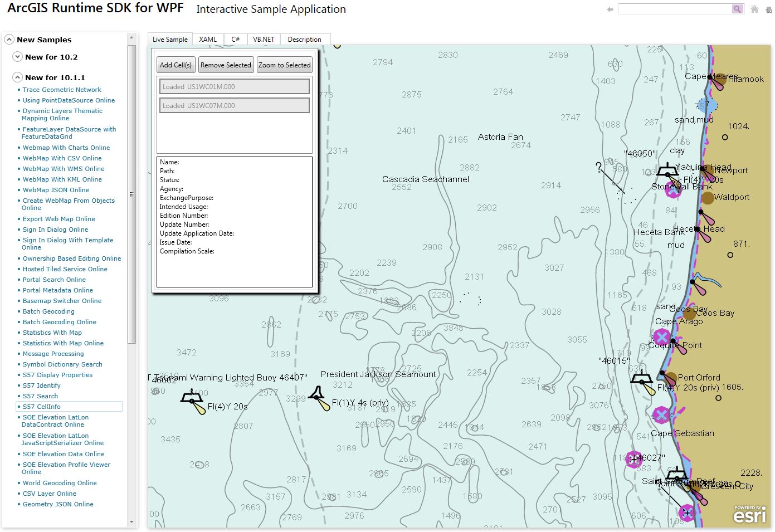Switch to the Live Sample tab

[170, 40]
